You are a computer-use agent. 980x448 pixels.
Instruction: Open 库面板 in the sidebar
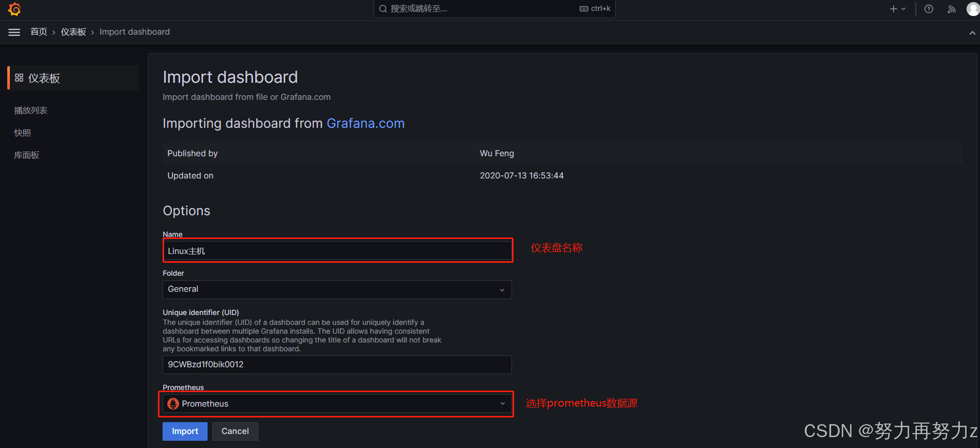click(26, 155)
